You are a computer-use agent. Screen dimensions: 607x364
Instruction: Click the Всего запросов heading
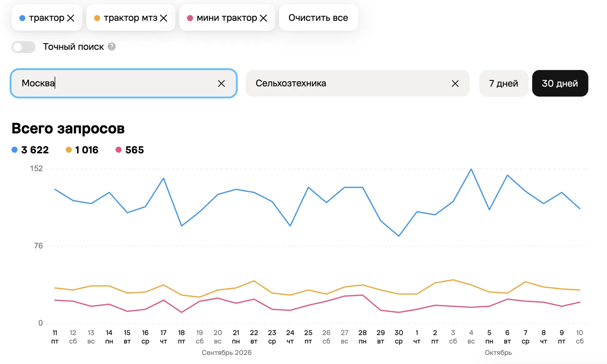coord(68,129)
